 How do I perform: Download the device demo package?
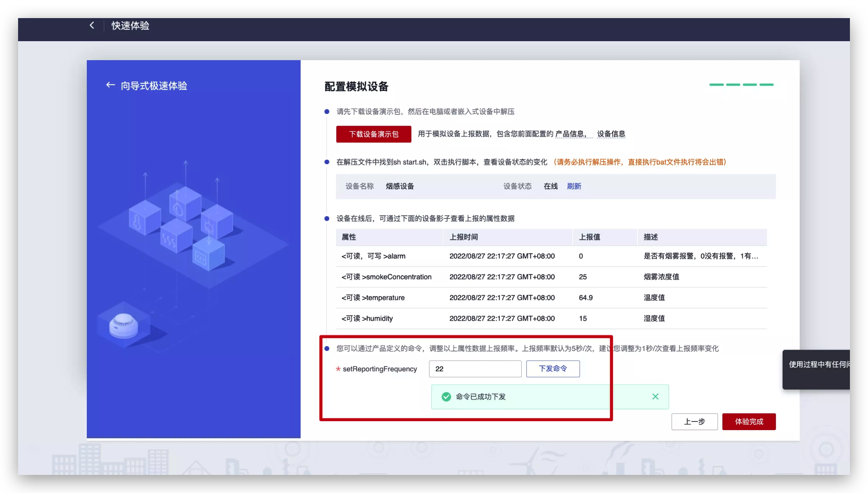[x=373, y=134]
